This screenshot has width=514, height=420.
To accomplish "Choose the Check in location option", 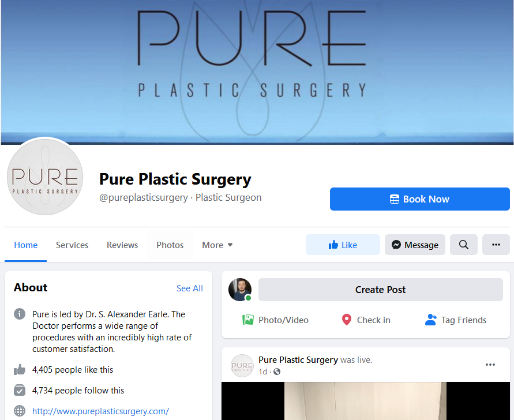I will 366,320.
